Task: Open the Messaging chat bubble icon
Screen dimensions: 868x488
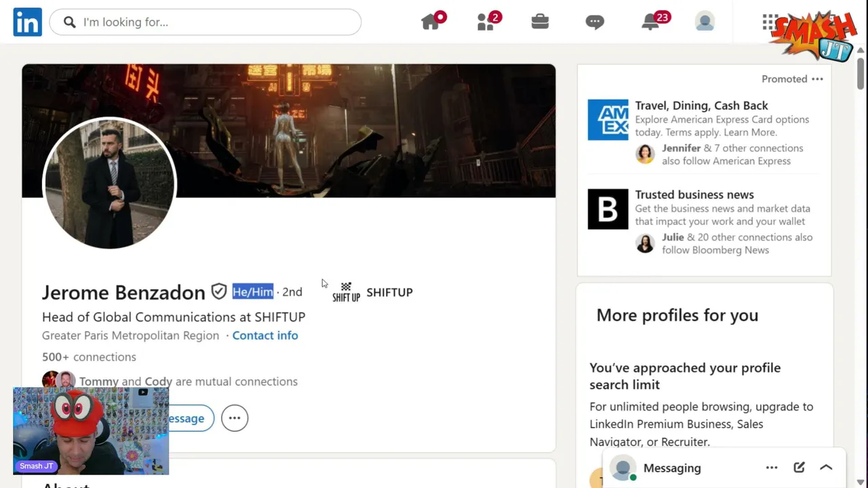Action: click(x=595, y=22)
